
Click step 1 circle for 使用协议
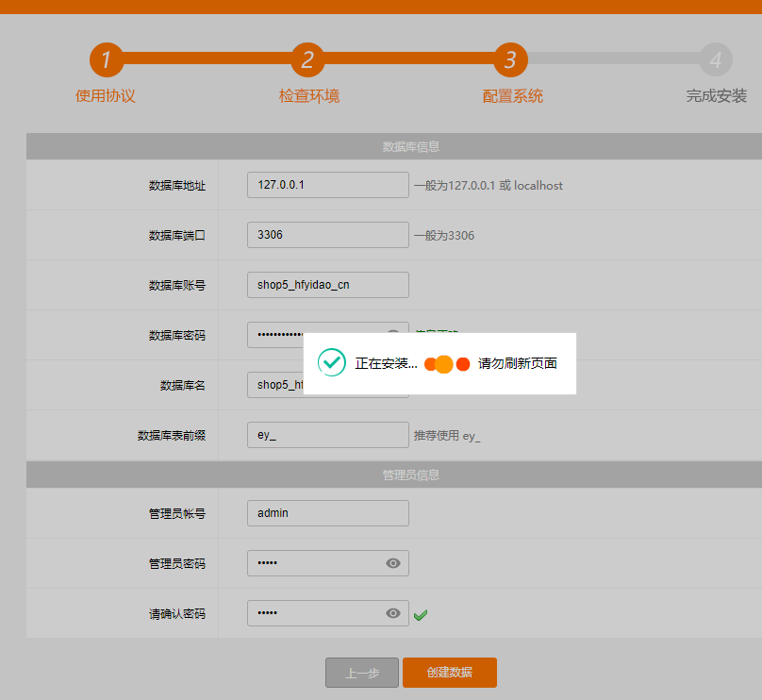click(x=107, y=59)
